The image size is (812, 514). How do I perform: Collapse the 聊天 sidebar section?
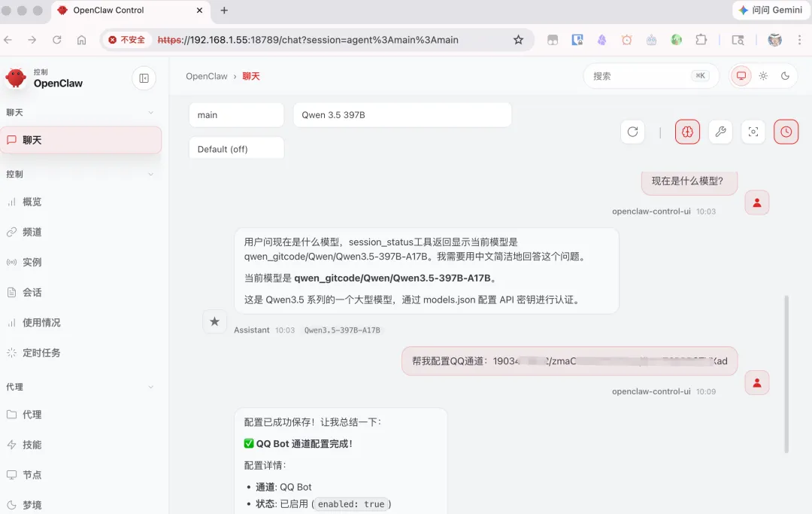point(150,112)
